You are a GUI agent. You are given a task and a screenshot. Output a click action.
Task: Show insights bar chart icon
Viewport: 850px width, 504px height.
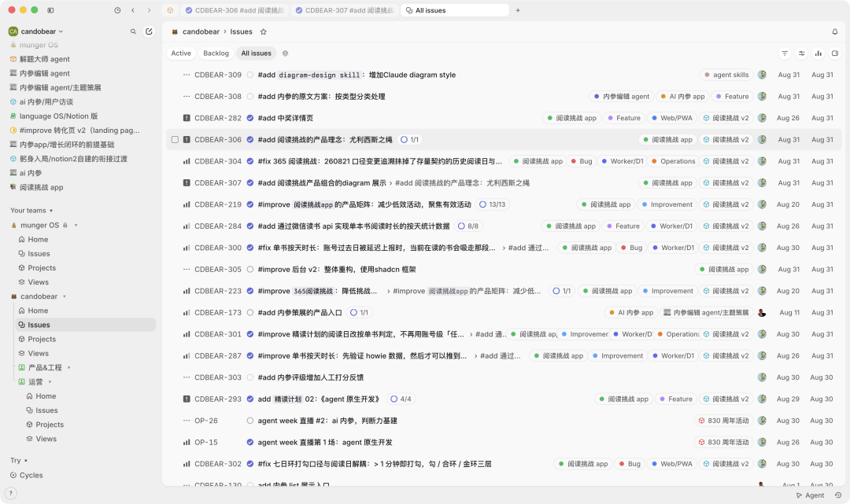coord(818,53)
